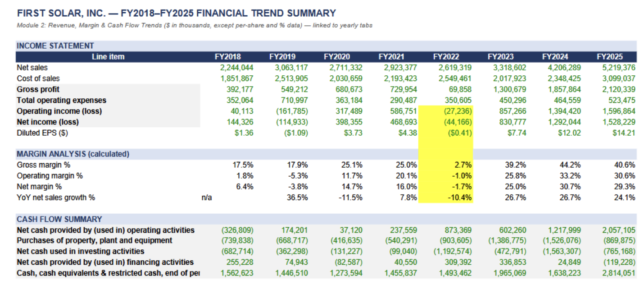
Task: Click FY2021 operating margin 20.1%
Action: tap(406, 176)
